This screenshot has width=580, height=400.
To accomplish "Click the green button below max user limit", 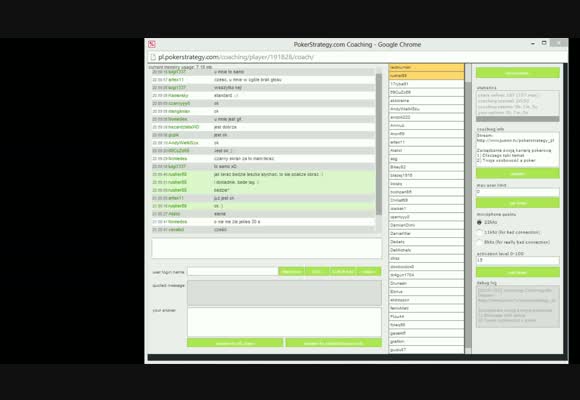I will (x=517, y=203).
